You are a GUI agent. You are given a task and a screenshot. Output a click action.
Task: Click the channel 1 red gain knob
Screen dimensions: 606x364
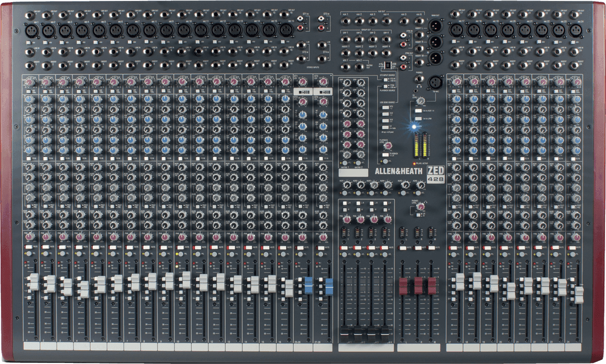click(x=29, y=82)
